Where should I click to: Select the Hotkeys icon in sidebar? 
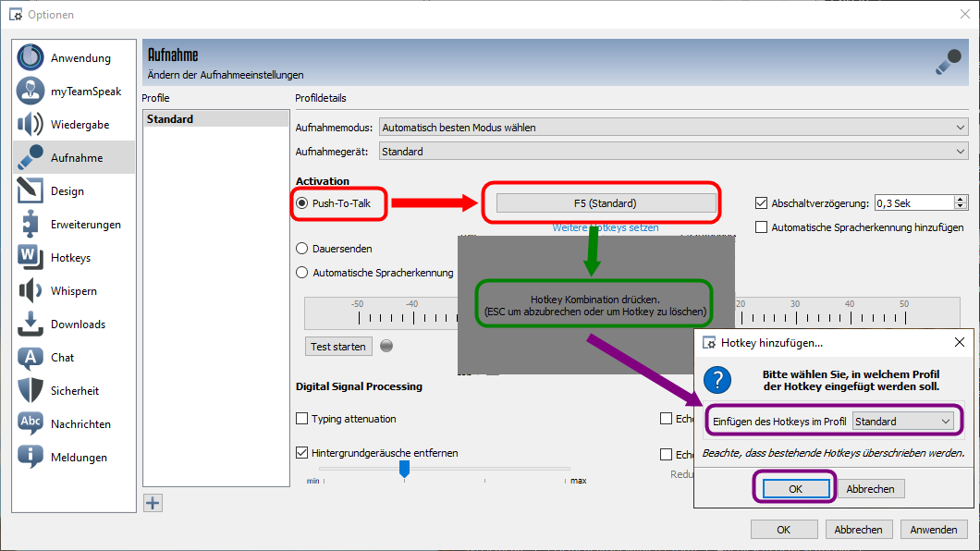[31, 257]
